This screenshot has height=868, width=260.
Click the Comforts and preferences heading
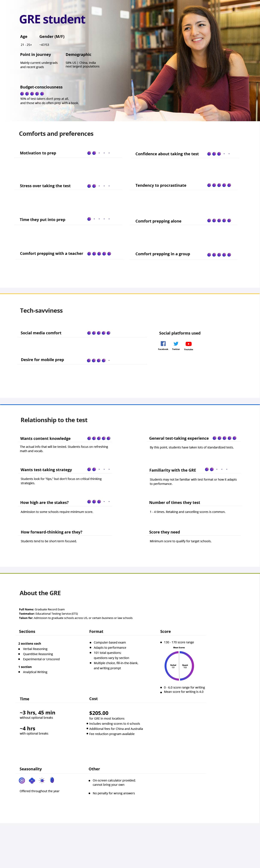(56, 134)
